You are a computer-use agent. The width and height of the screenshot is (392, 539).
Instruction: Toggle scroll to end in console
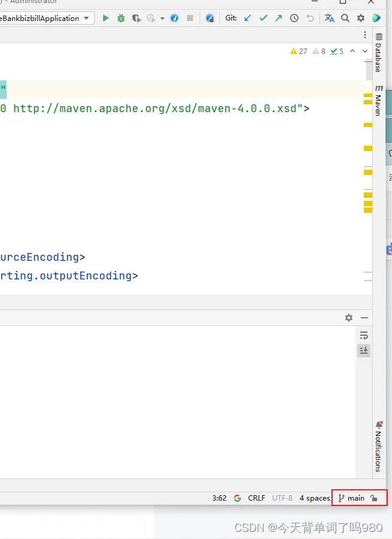coord(364,350)
